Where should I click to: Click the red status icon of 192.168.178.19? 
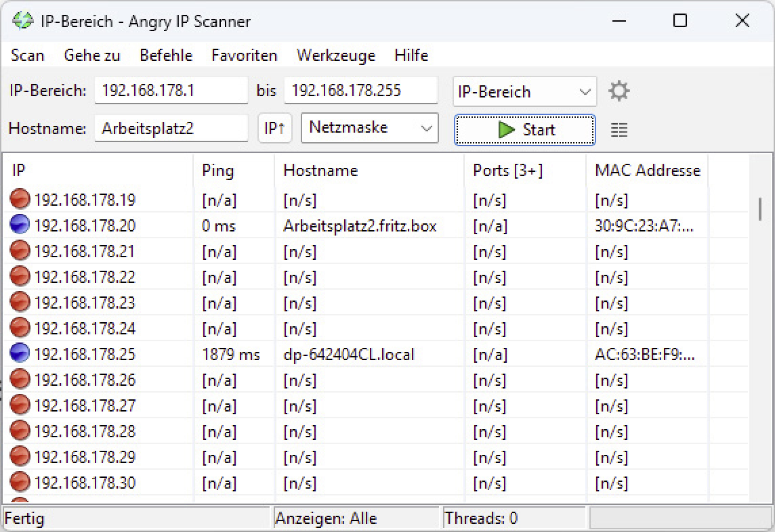point(19,198)
